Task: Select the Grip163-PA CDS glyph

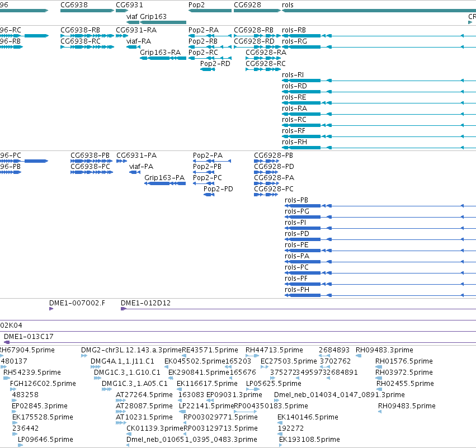Action: 165,183
